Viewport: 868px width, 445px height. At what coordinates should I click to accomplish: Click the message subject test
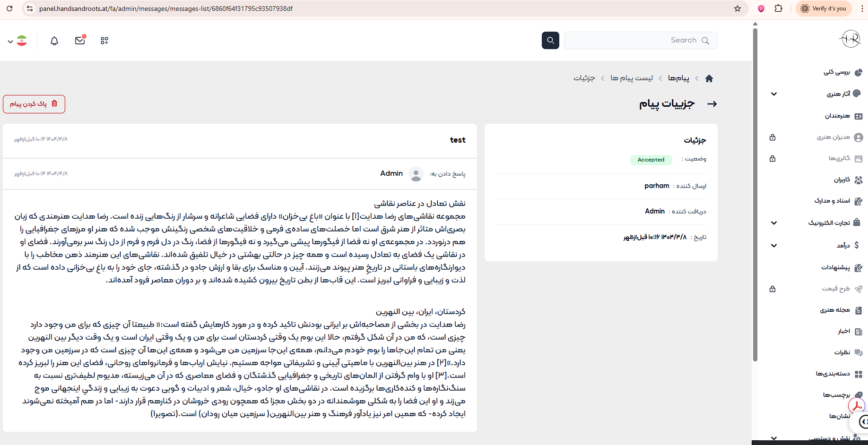pyautogui.click(x=458, y=140)
